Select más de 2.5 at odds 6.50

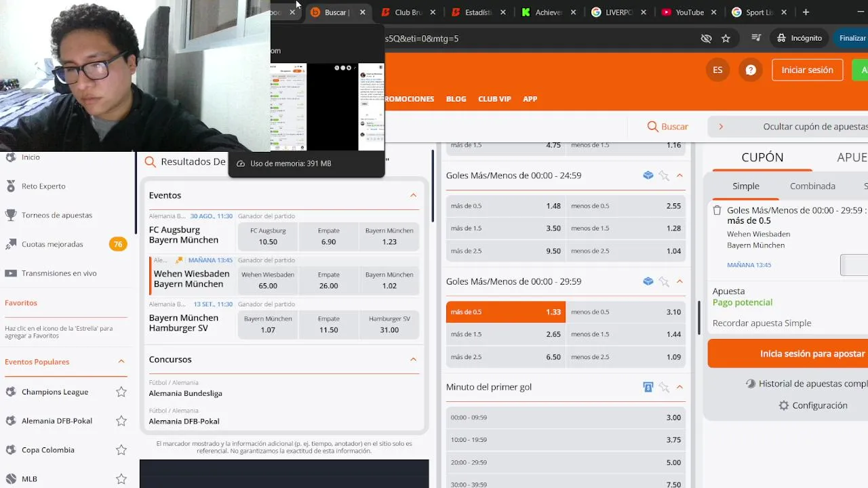click(x=506, y=357)
